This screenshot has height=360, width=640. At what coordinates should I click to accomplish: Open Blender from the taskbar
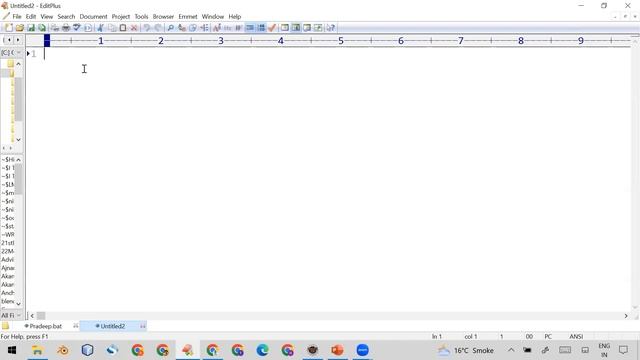[62, 350]
